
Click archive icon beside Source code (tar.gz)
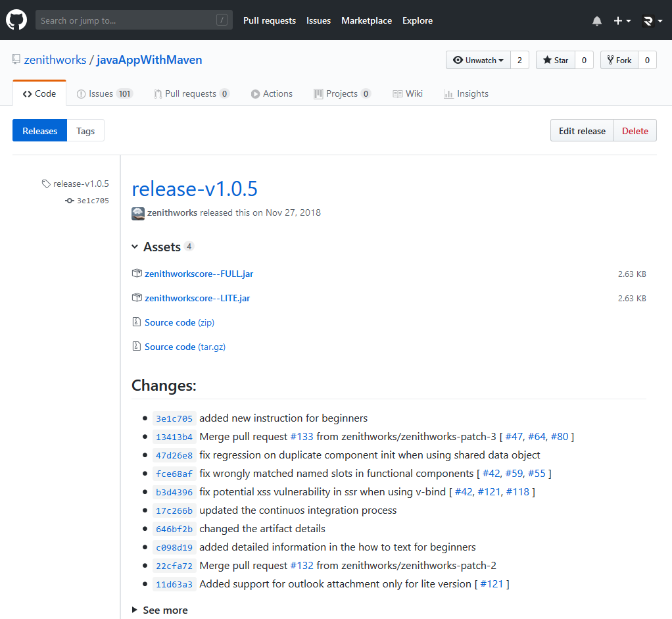[136, 346]
